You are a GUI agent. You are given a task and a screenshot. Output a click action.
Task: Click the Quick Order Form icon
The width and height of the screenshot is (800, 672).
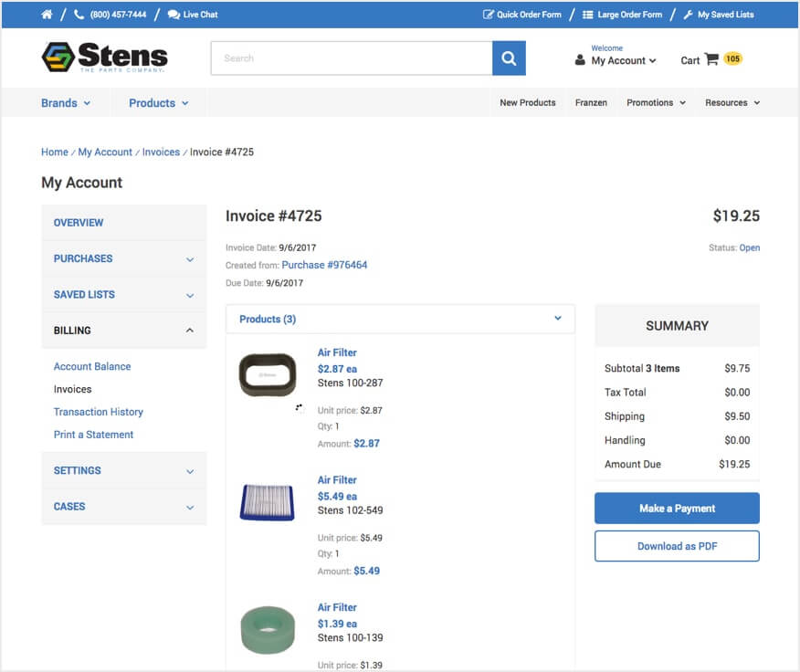(489, 14)
